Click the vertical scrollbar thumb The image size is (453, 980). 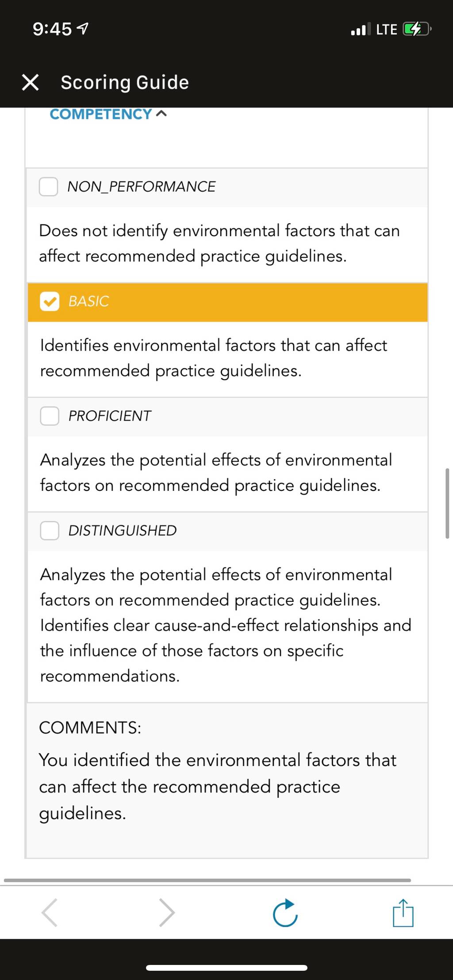point(447,503)
